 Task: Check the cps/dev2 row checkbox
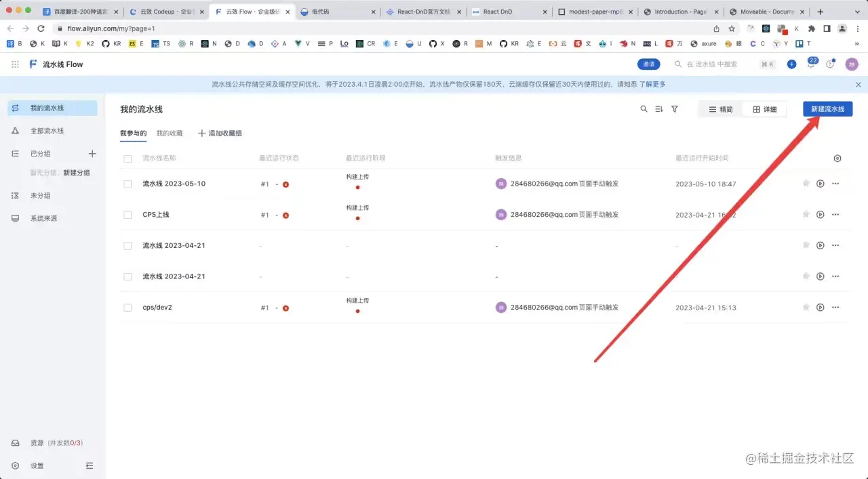127,308
